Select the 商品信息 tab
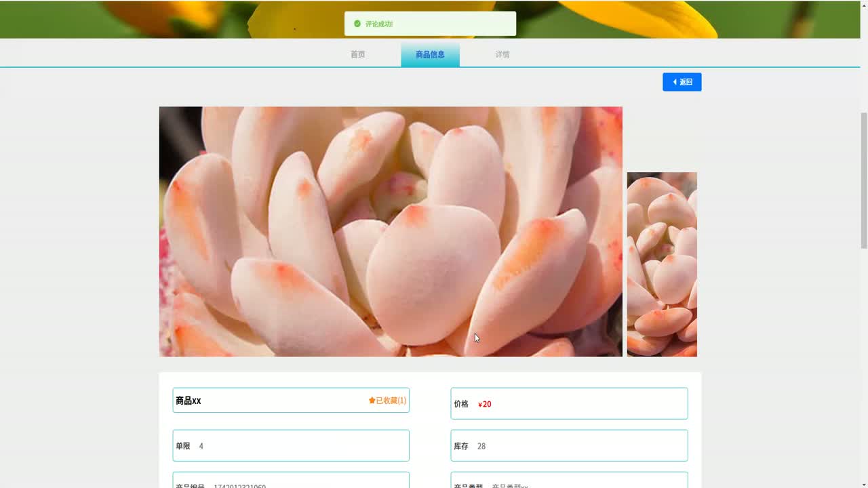The image size is (868, 488). pyautogui.click(x=430, y=54)
